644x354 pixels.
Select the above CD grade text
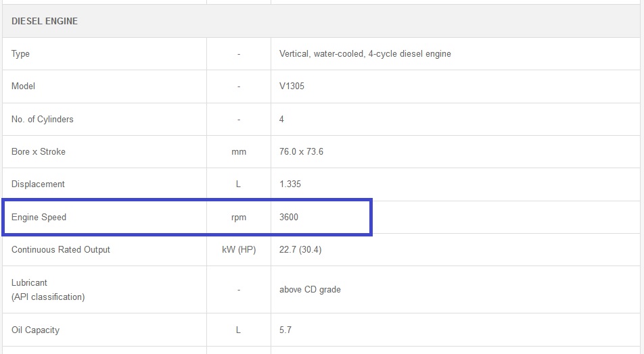pos(310,289)
